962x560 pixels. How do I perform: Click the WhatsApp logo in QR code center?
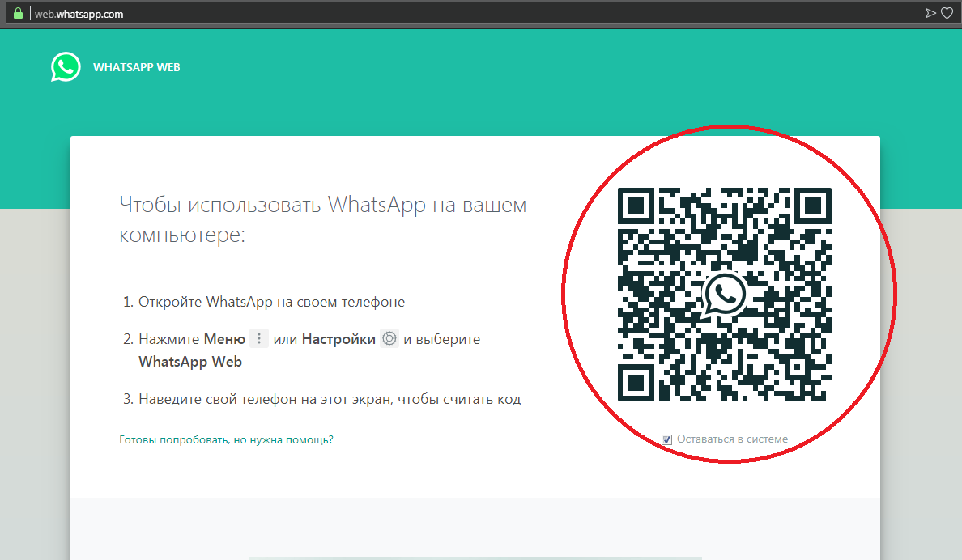pos(725,294)
